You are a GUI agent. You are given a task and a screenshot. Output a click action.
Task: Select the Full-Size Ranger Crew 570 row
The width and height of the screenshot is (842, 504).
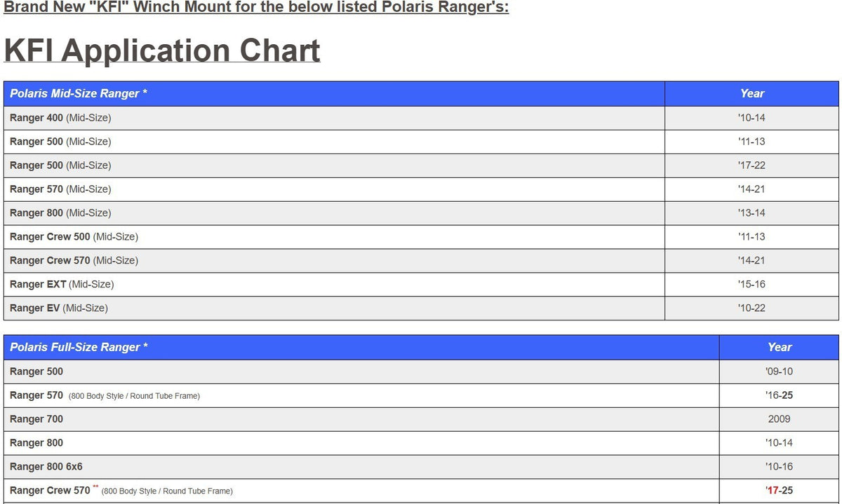421,491
